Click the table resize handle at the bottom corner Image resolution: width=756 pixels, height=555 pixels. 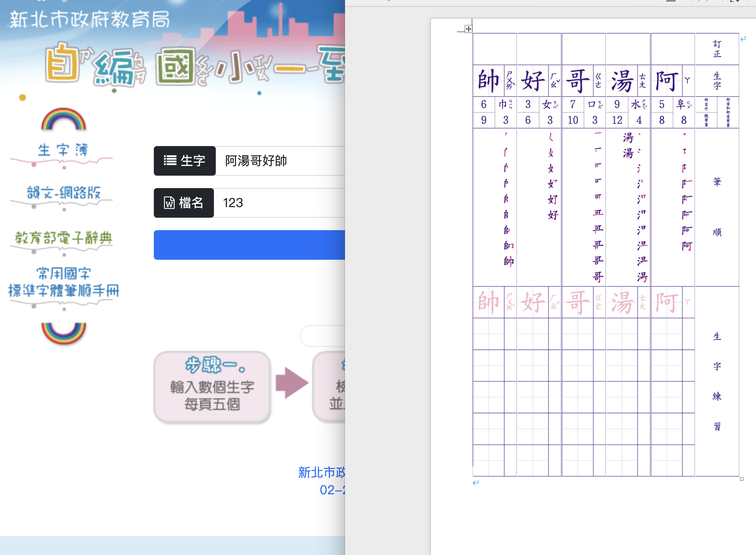742,479
